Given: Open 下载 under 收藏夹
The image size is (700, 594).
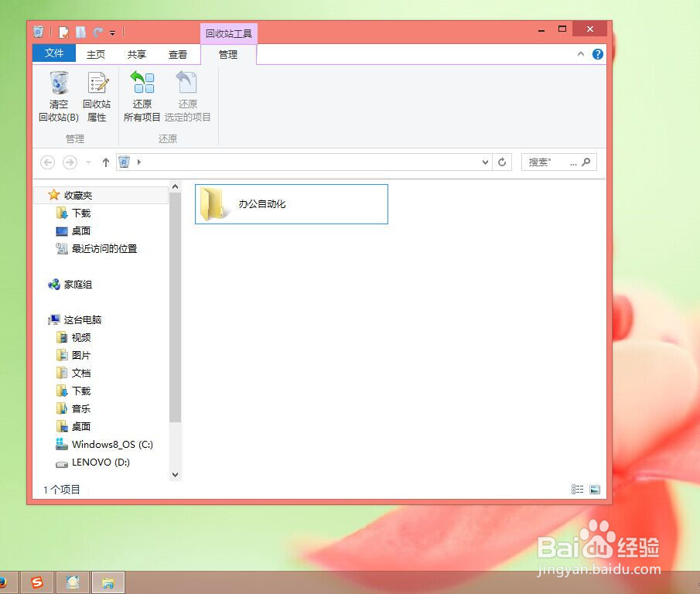Looking at the screenshot, I should (x=81, y=213).
